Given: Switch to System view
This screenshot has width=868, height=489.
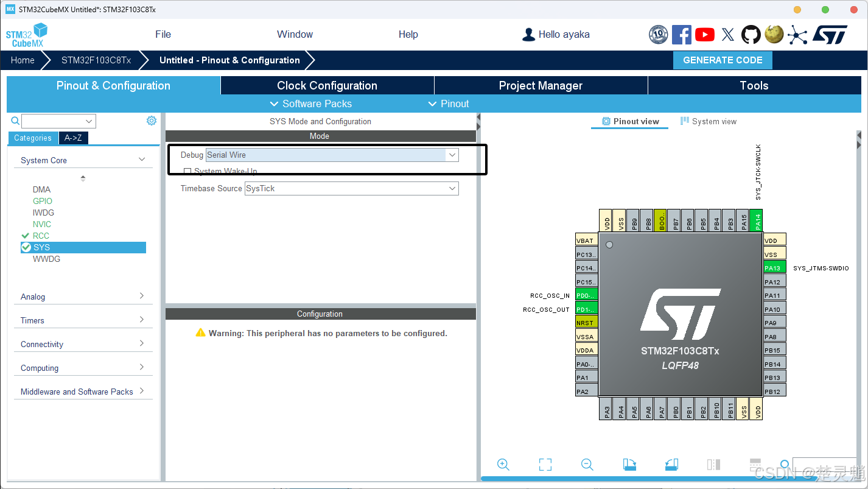Looking at the screenshot, I should [709, 121].
